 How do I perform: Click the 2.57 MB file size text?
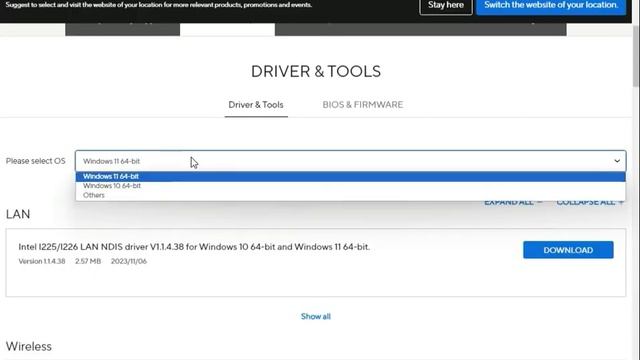(x=88, y=261)
